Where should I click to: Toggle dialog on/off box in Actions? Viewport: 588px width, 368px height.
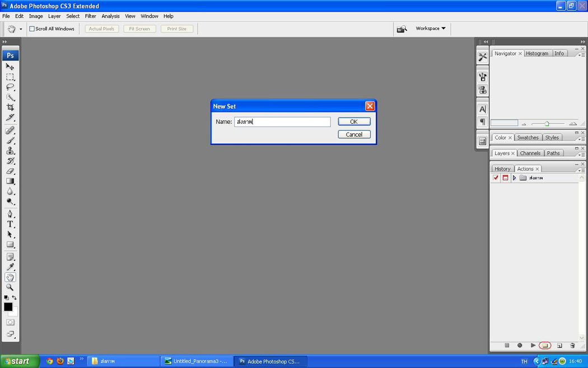pos(505,178)
